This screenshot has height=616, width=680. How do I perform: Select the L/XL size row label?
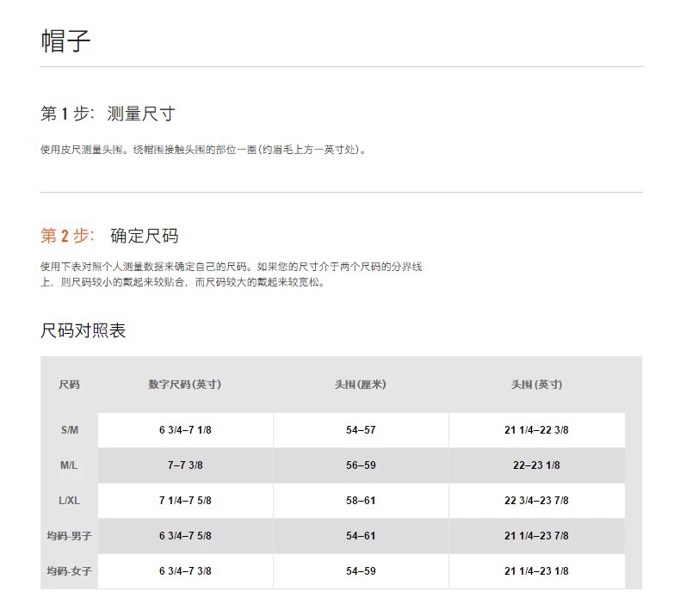coord(70,501)
